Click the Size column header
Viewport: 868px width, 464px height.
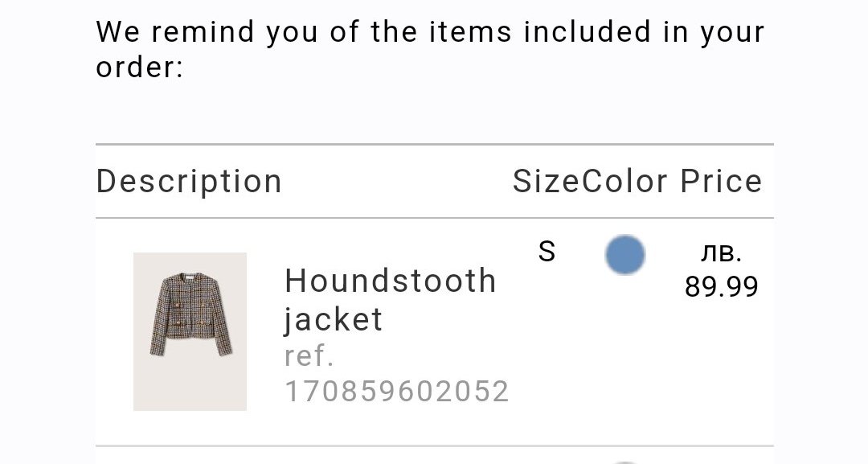click(546, 182)
